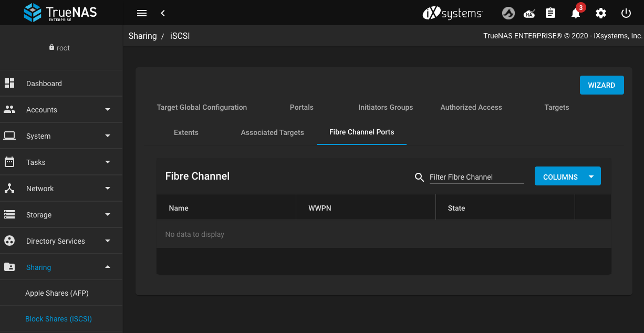Image resolution: width=644 pixels, height=333 pixels.
Task: Click the power button icon
Action: point(626,13)
